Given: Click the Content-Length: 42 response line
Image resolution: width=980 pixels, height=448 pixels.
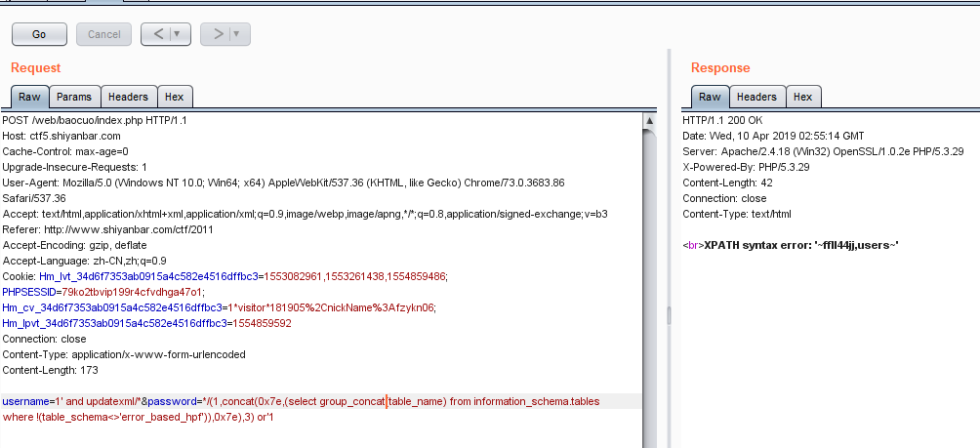Looking at the screenshot, I should click(x=727, y=183).
